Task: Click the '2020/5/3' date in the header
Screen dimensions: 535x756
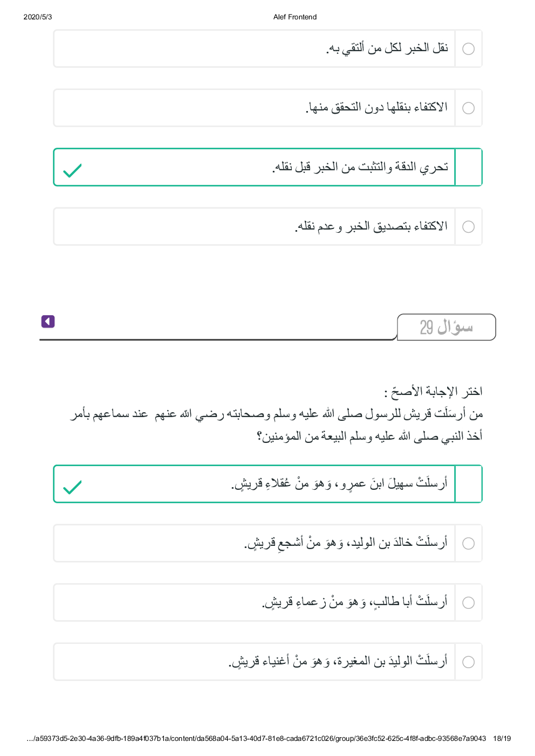Action: (38, 17)
